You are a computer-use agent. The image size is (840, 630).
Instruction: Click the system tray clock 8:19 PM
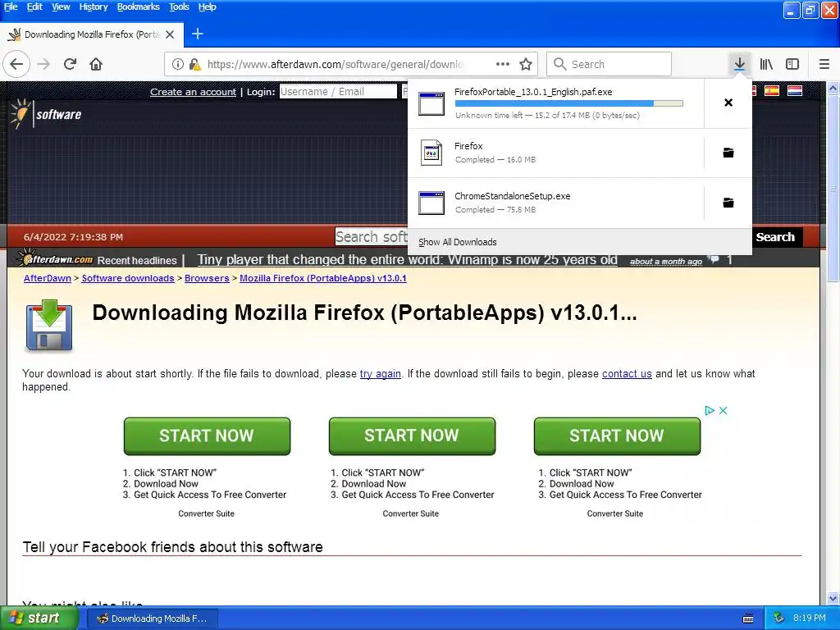(x=810, y=618)
